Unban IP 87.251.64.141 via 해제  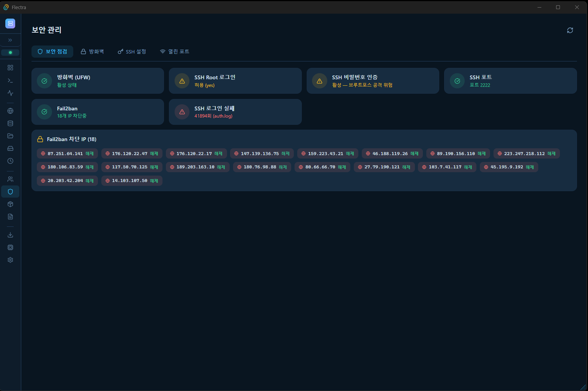[89, 154]
